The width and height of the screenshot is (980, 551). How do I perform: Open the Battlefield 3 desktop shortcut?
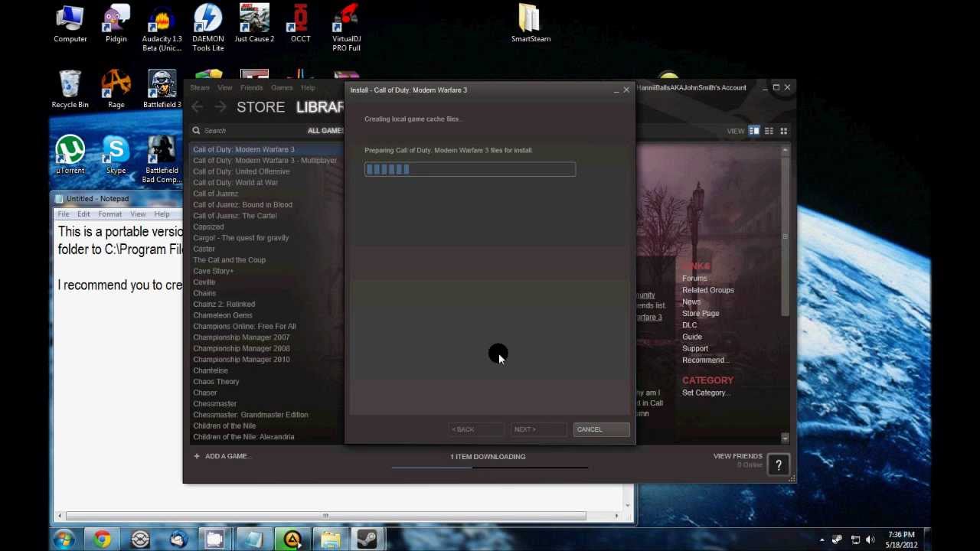[162, 90]
